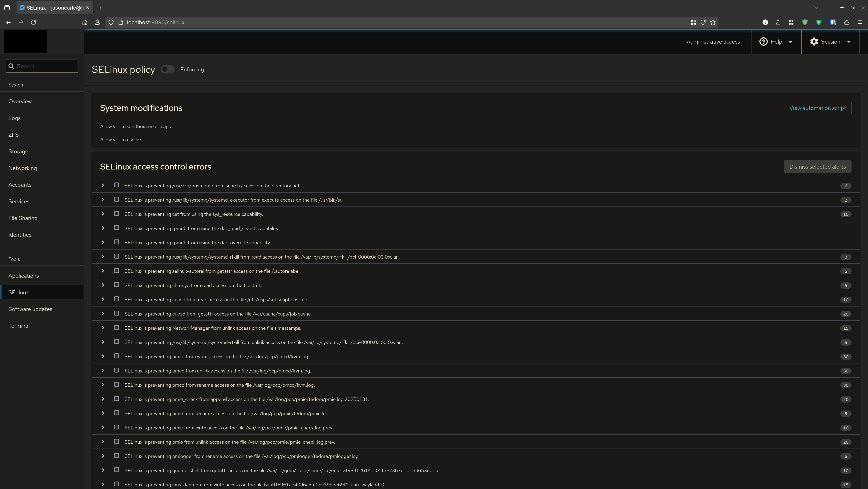
Task: Click the cloud icon in the browser toolbar
Action: pos(846,22)
